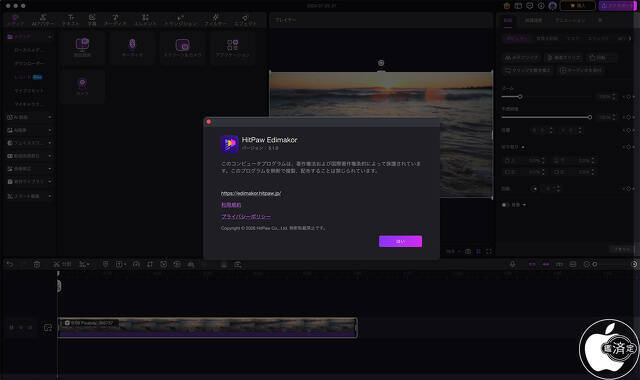Screen dimensions: 640x380
Task: Select the video clip on timeline
Action: [x=207, y=328]
